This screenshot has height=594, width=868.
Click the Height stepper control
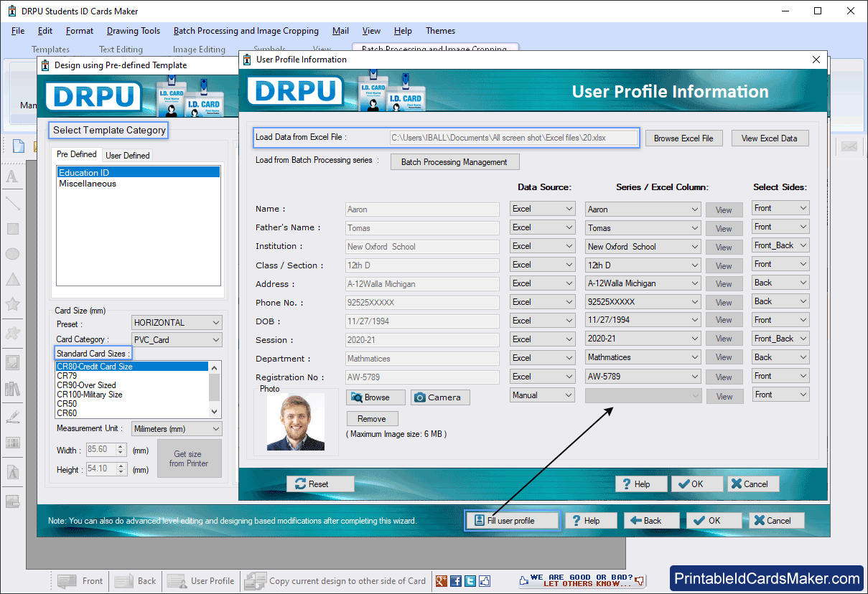click(121, 469)
